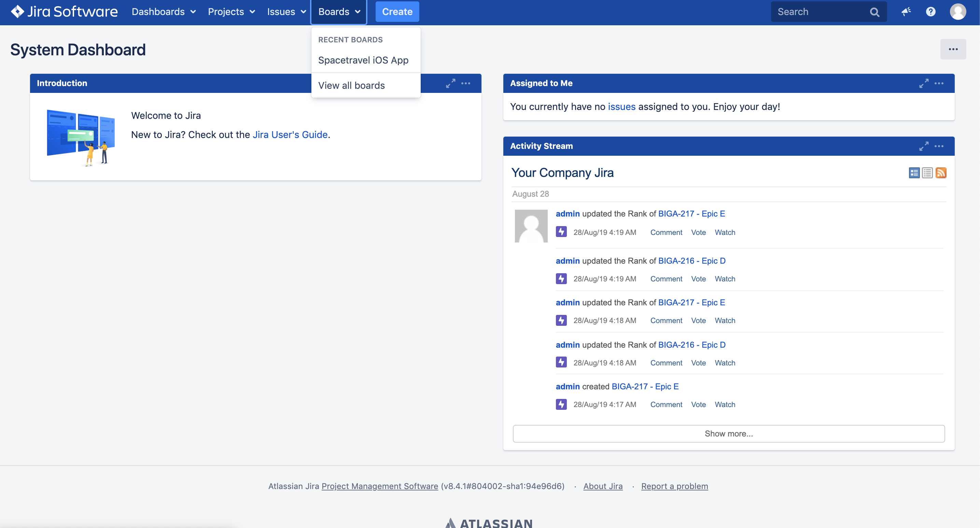
Task: Maximize the Introduction gadget
Action: (x=450, y=83)
